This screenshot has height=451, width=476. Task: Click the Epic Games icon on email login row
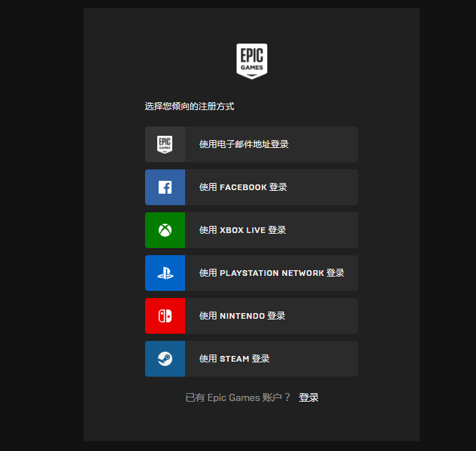[165, 144]
